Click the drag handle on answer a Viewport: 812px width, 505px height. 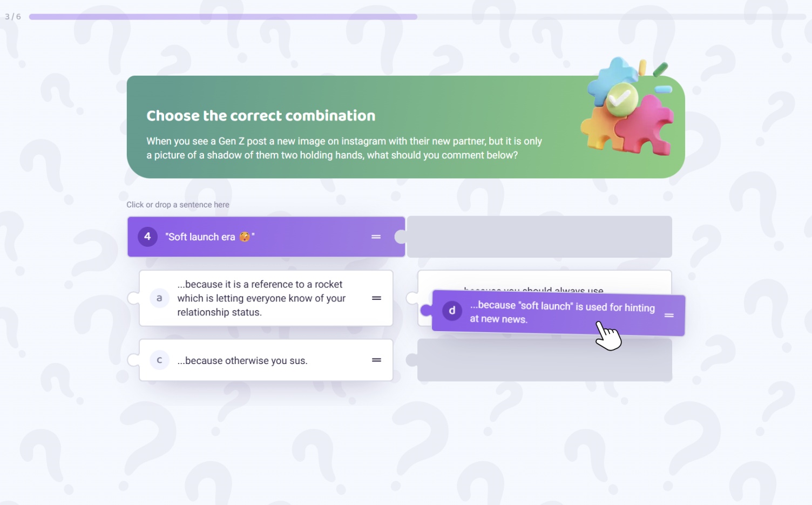(x=376, y=298)
